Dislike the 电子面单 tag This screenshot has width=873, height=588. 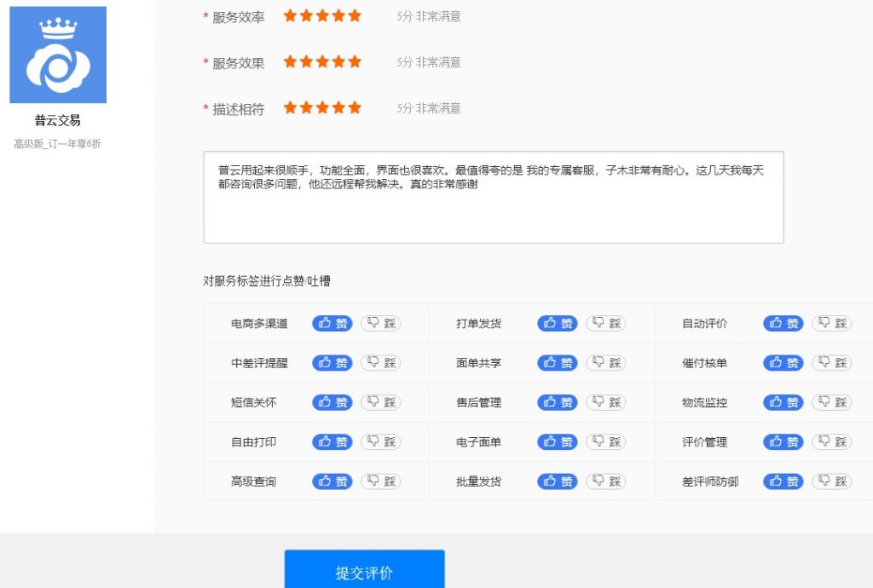605,441
